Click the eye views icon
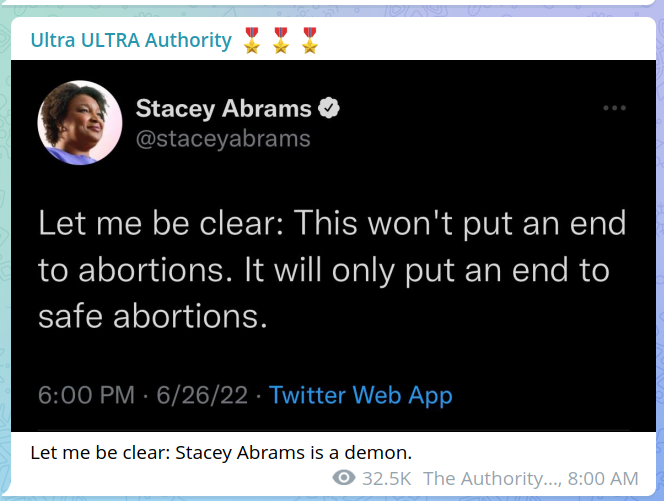The image size is (664, 501). tap(345, 478)
